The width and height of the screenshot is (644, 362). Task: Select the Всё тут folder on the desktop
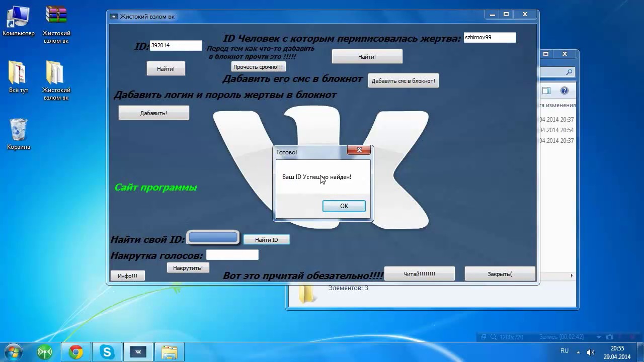(19, 77)
